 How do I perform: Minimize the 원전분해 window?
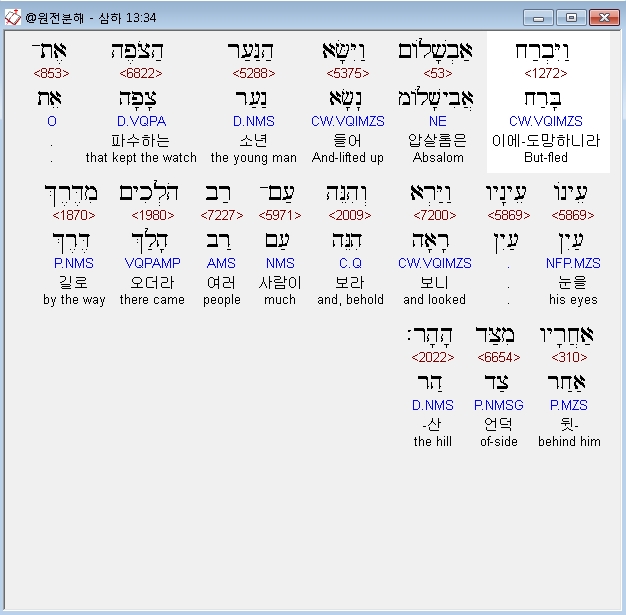click(538, 18)
